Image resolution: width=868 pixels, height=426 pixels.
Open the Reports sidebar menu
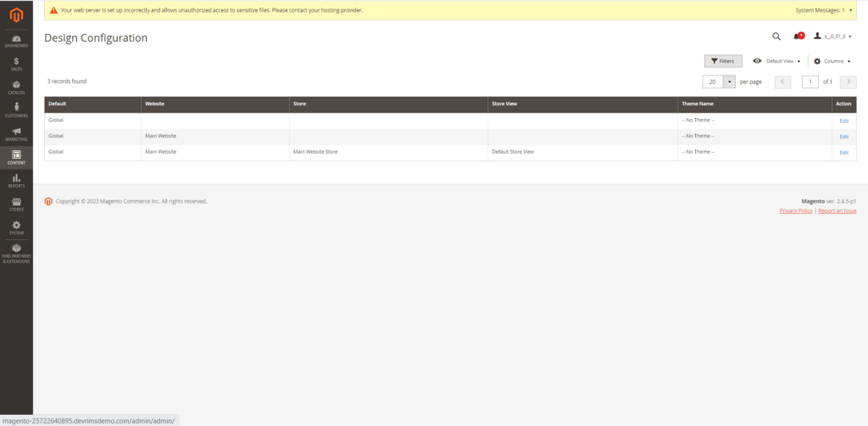click(16, 181)
